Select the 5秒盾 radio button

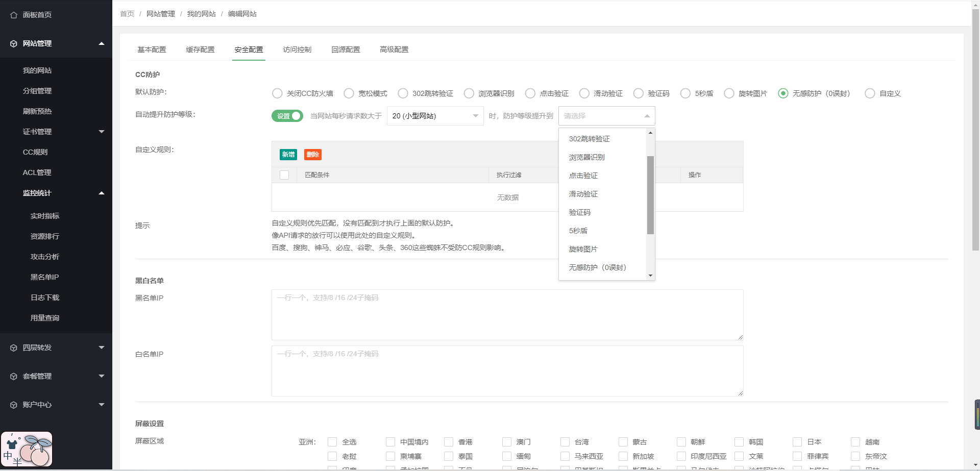pyautogui.click(x=685, y=93)
